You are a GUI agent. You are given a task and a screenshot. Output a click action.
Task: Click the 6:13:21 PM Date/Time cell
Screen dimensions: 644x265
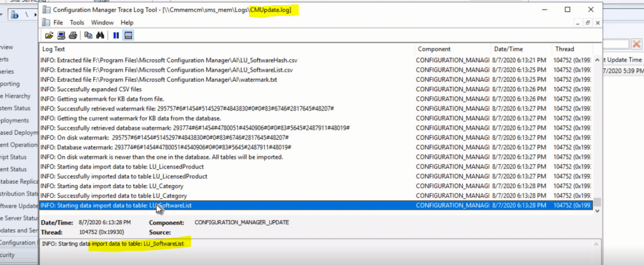520,60
